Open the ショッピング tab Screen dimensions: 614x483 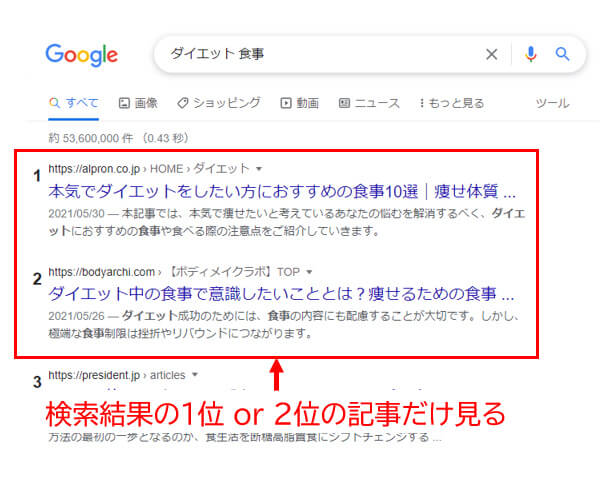tap(219, 103)
